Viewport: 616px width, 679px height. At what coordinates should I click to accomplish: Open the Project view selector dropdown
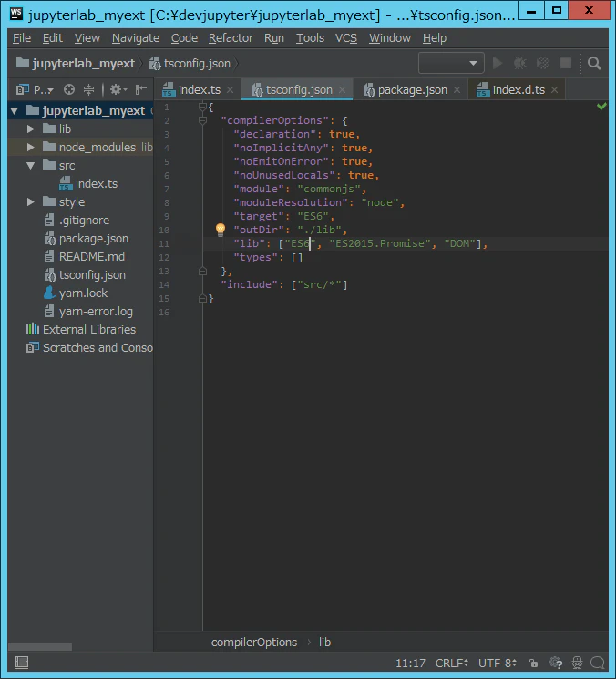click(35, 89)
